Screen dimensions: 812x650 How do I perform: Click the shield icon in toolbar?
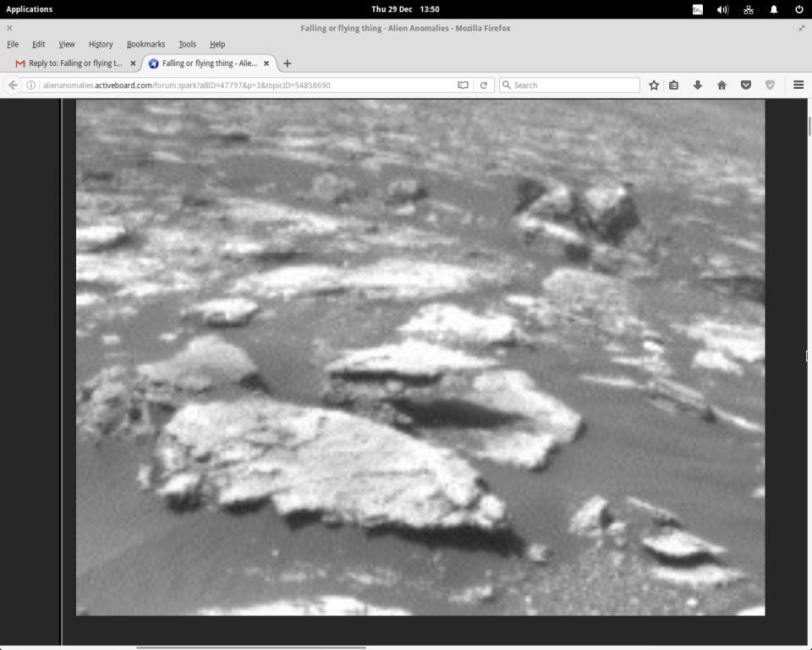[x=770, y=85]
